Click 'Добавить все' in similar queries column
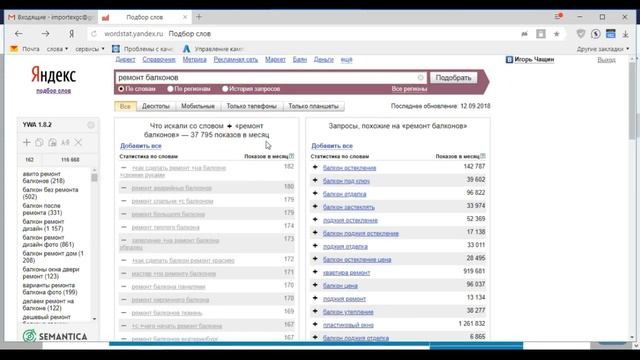The image size is (640, 360). (332, 146)
